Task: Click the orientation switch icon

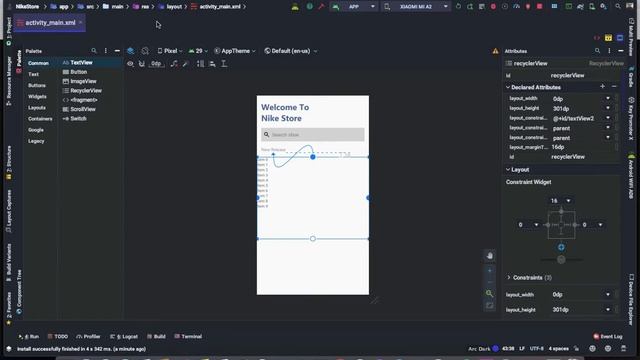Action: click(145, 51)
